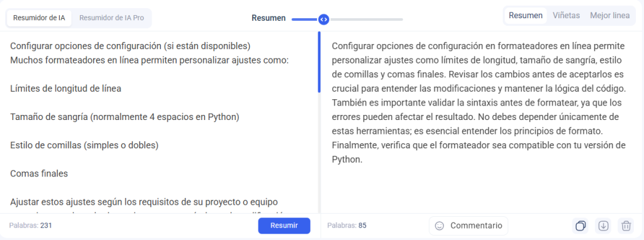Click the output Palabras: 85 word count
The width and height of the screenshot is (644, 240).
[x=347, y=225]
